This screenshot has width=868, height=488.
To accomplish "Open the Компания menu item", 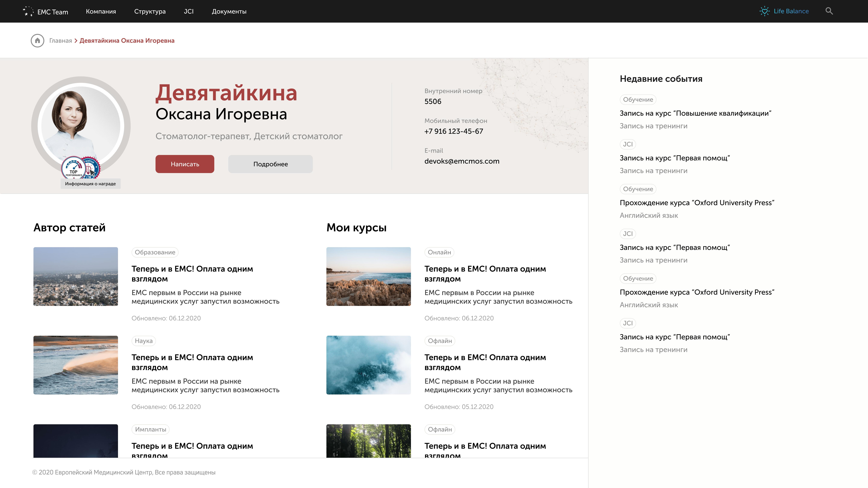I will pos(101,11).
